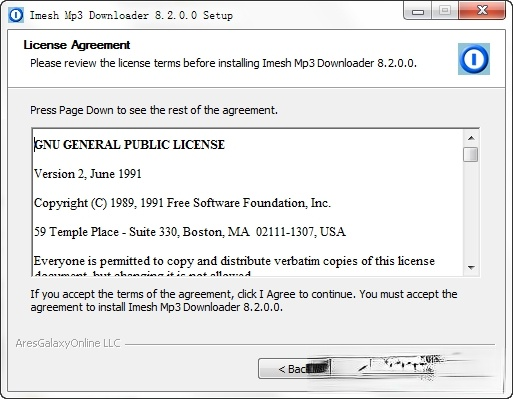
Task: Click the 'GNU GENERAL PUBLIC LICENSE' heading
Action: pyautogui.click(x=130, y=145)
